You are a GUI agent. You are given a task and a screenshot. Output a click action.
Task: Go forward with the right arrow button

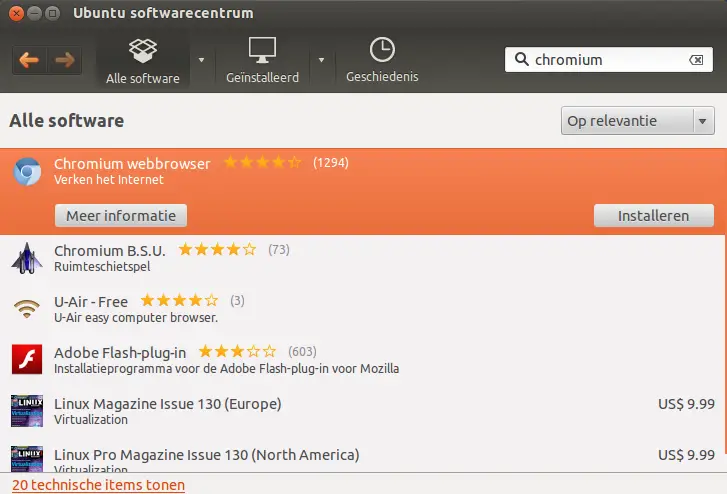click(x=64, y=60)
